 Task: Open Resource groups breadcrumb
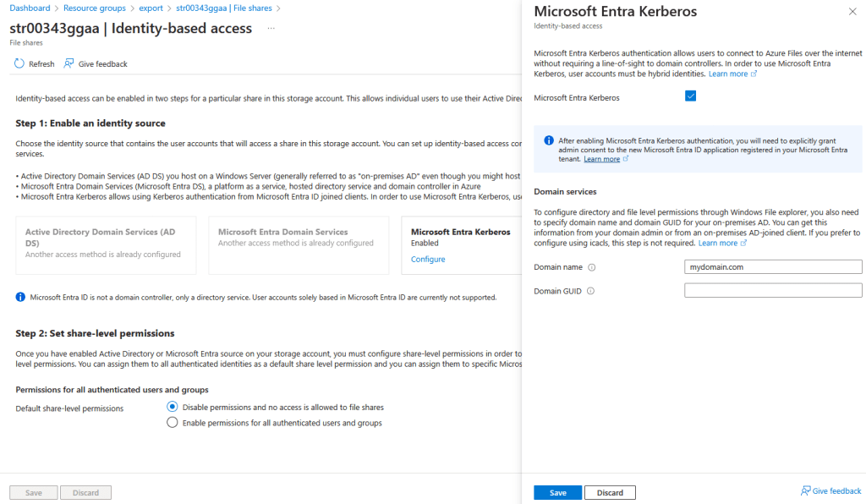point(94,8)
